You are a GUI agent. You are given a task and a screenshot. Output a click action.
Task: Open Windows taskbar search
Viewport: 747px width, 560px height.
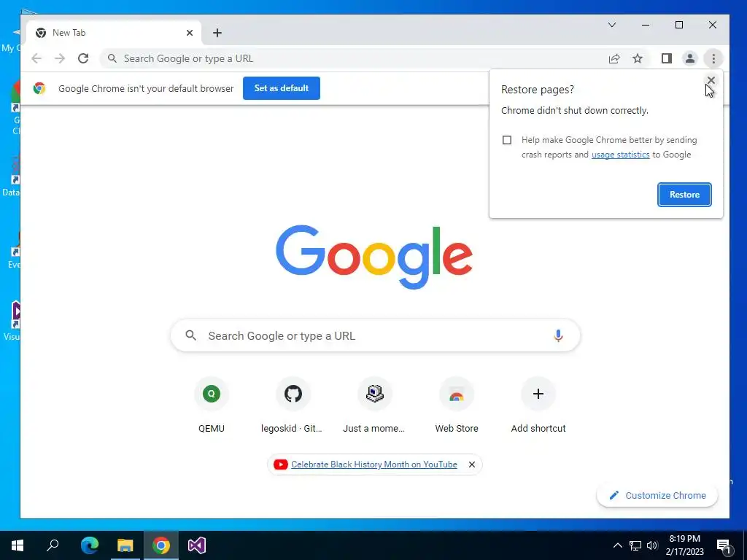tap(53, 545)
